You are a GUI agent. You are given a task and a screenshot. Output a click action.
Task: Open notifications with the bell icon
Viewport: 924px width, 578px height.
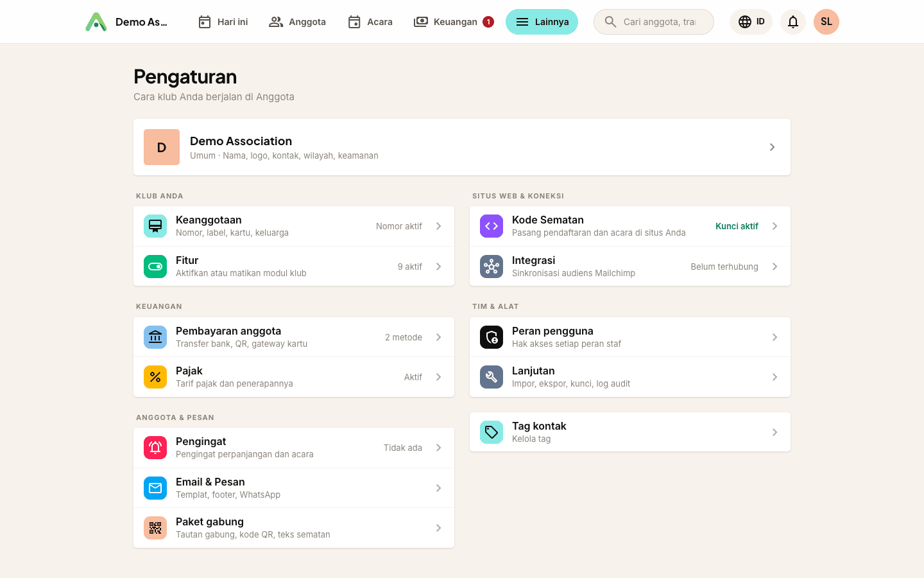click(x=793, y=22)
